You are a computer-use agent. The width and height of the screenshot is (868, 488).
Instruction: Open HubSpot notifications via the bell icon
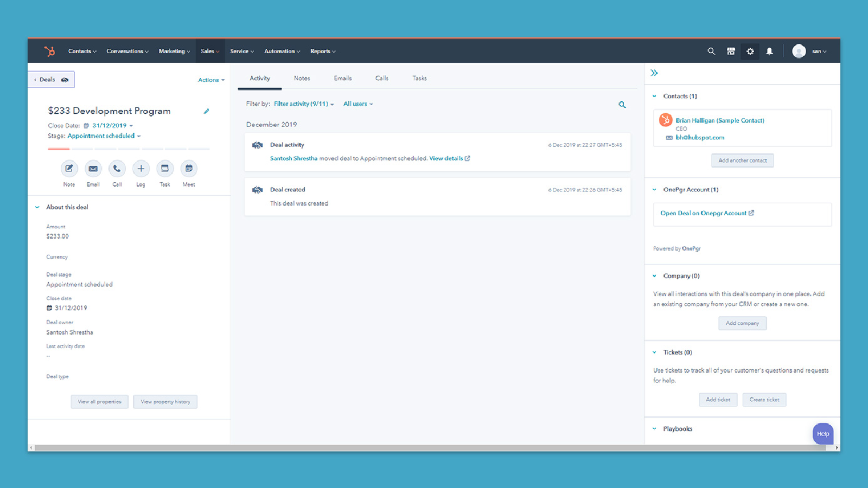769,51
